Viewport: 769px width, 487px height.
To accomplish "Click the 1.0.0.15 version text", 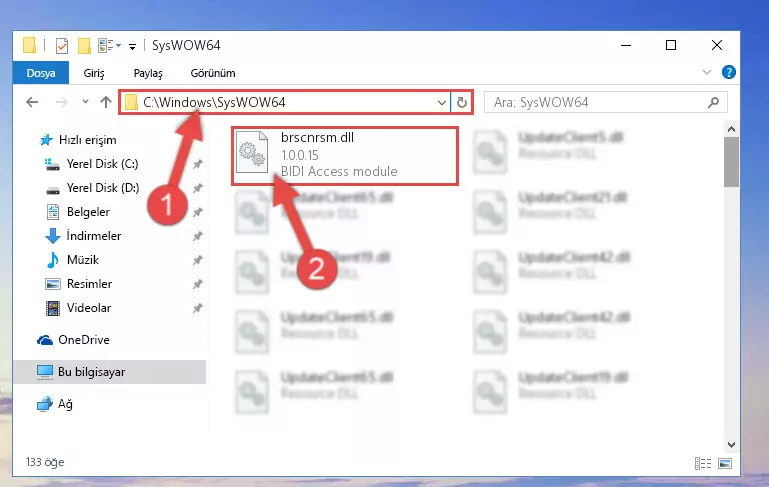I will pos(300,155).
